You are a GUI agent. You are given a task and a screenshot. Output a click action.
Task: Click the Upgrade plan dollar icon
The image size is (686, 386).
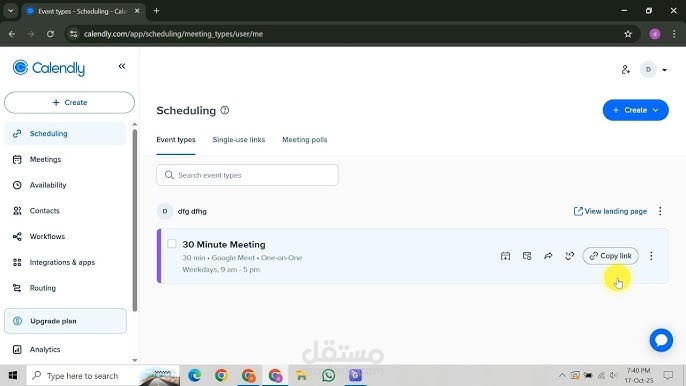[x=18, y=321]
